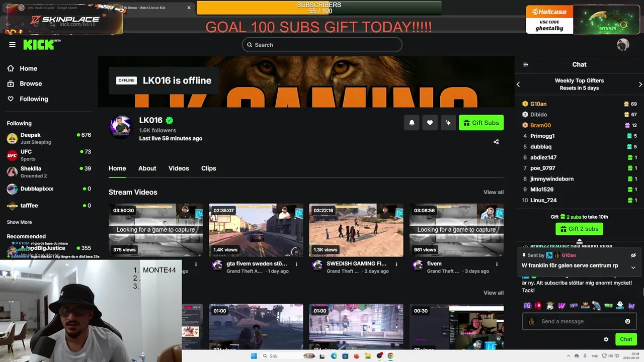Switch to the Home tab
Viewport: 644px width, 362px height.
tap(117, 168)
